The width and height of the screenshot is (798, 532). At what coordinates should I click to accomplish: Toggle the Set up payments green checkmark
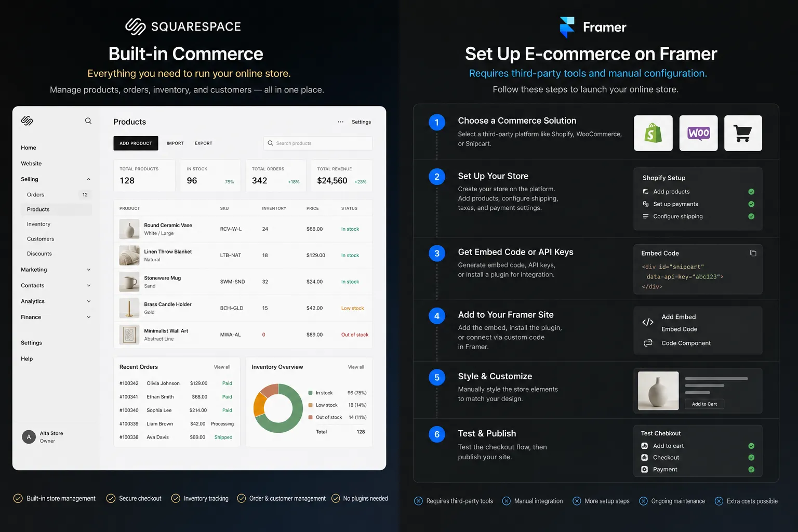751,204
